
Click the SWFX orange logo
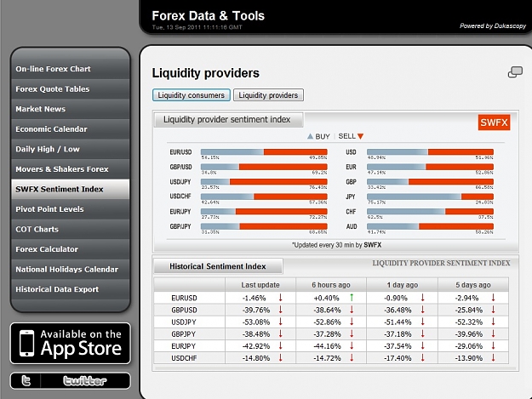click(x=494, y=123)
